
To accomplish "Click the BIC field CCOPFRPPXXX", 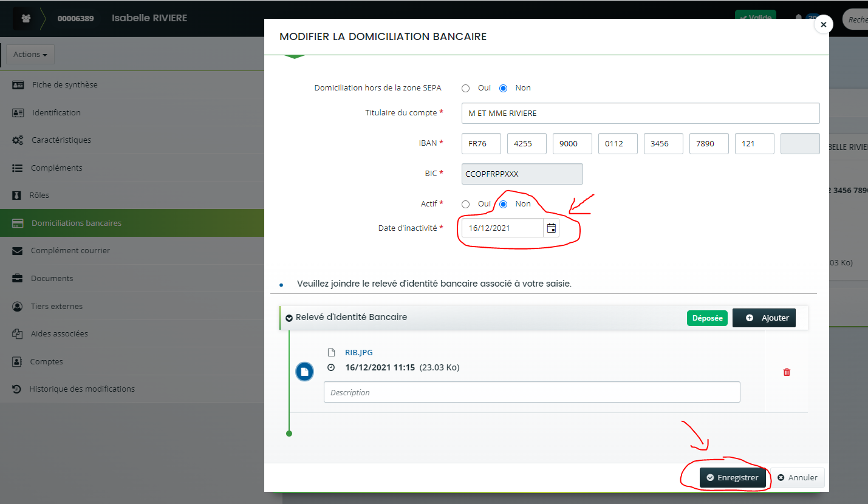I will (x=522, y=174).
